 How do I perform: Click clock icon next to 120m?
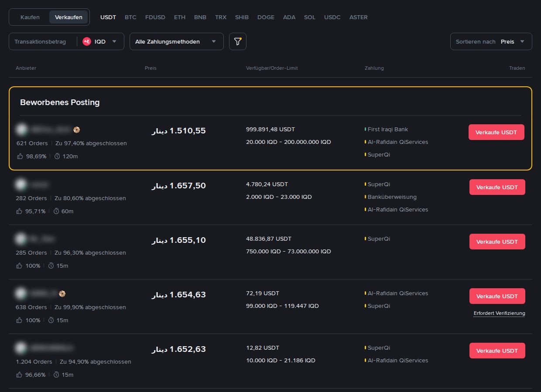click(x=57, y=156)
